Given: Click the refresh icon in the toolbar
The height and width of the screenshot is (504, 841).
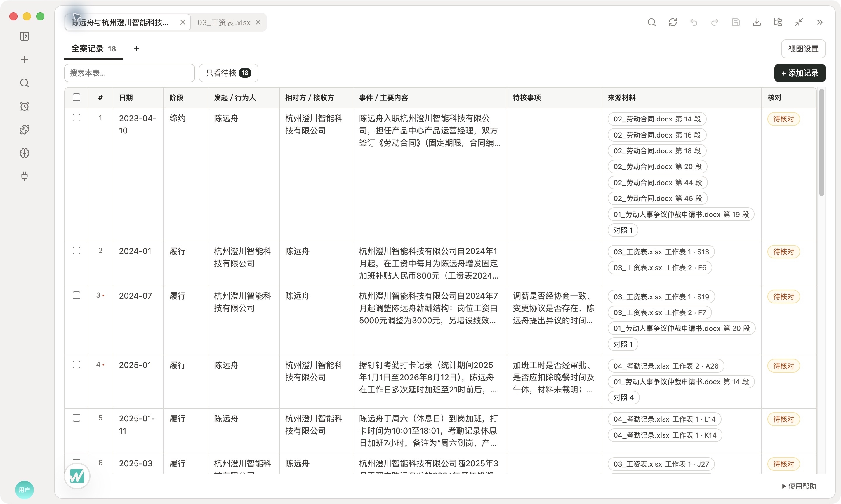Looking at the screenshot, I should tap(673, 22).
